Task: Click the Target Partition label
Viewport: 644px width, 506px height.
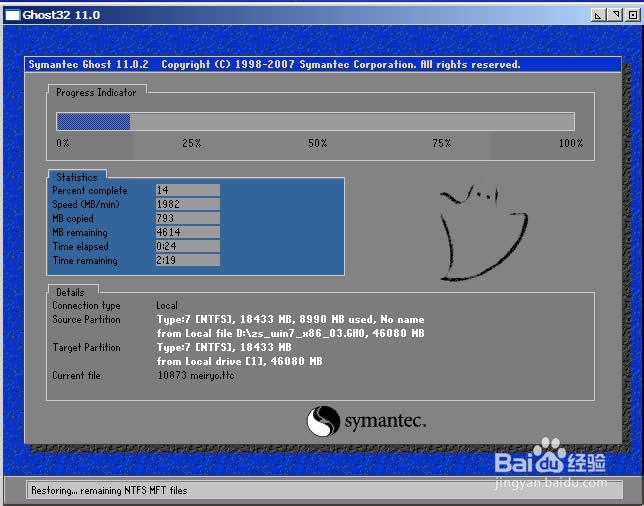Action: [86, 347]
